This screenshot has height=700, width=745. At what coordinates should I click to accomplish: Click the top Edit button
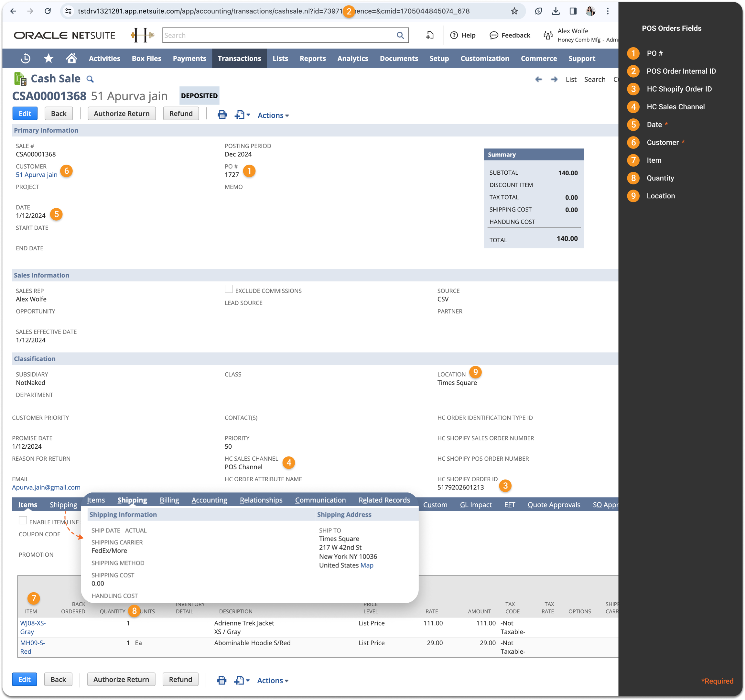click(25, 114)
